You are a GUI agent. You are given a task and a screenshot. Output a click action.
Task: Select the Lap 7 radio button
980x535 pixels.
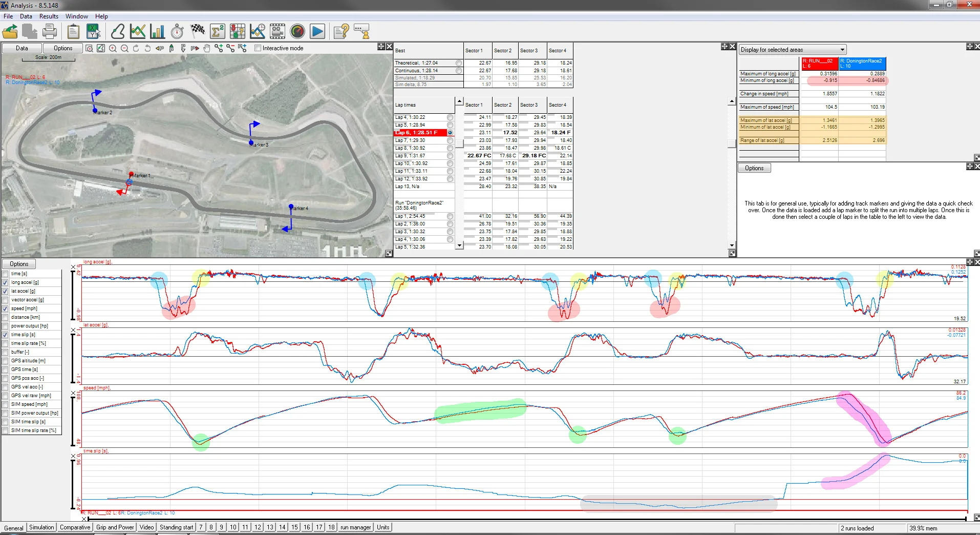point(450,140)
